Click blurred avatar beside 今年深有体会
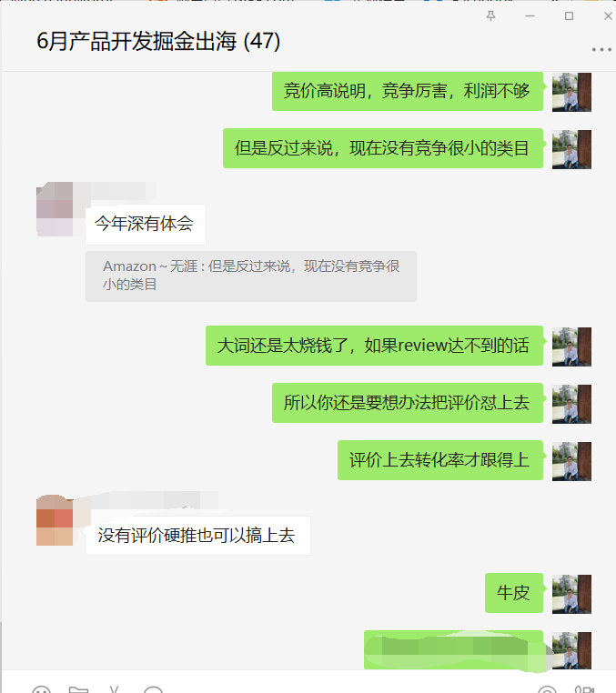 click(55, 209)
